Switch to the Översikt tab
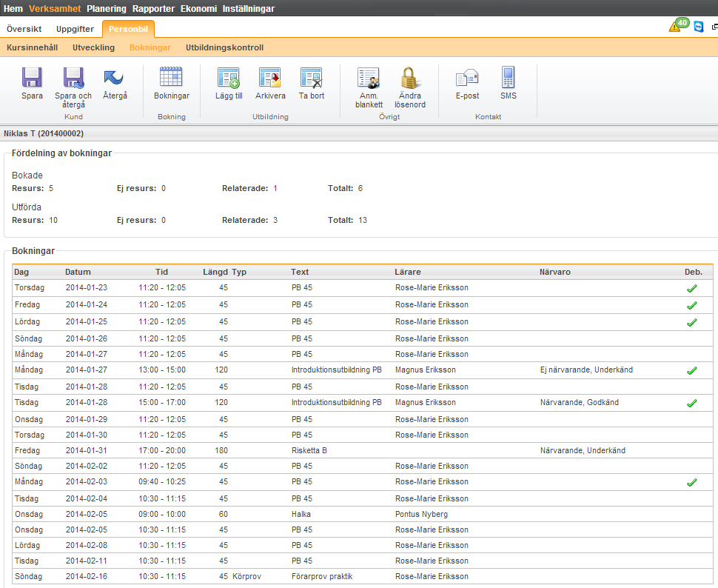This screenshot has height=588, width=718. [24, 29]
